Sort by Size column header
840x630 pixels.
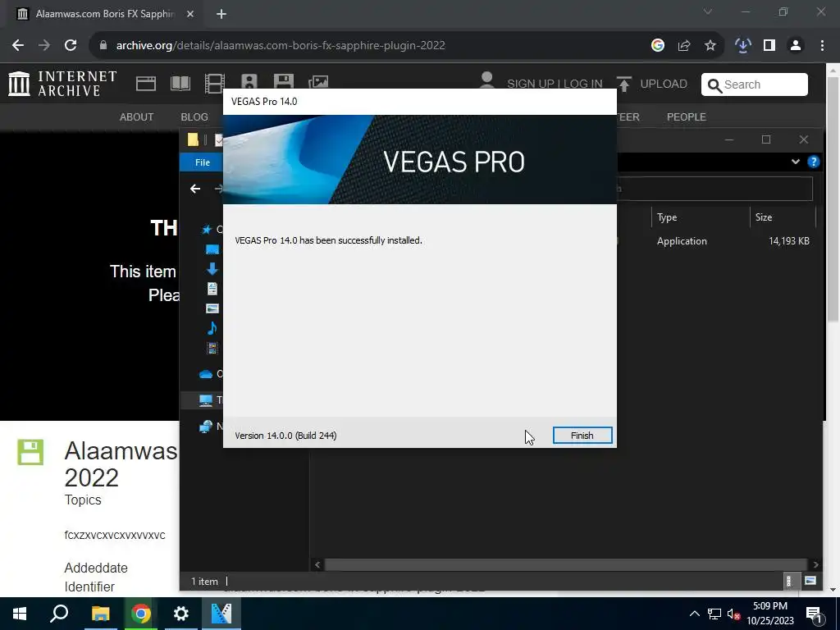click(x=782, y=217)
